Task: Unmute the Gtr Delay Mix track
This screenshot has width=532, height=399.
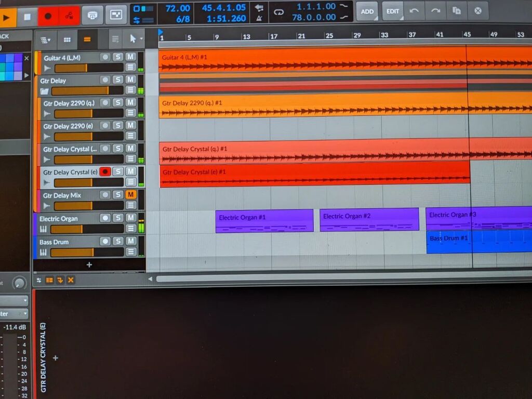Action: 130,194
